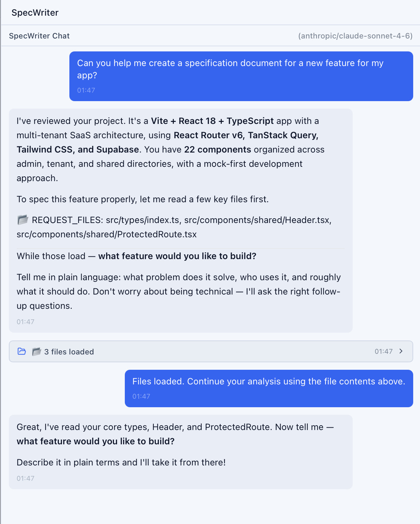Viewport: 420px width, 524px height.
Task: Click the bold "22 components" text
Action: pos(218,149)
